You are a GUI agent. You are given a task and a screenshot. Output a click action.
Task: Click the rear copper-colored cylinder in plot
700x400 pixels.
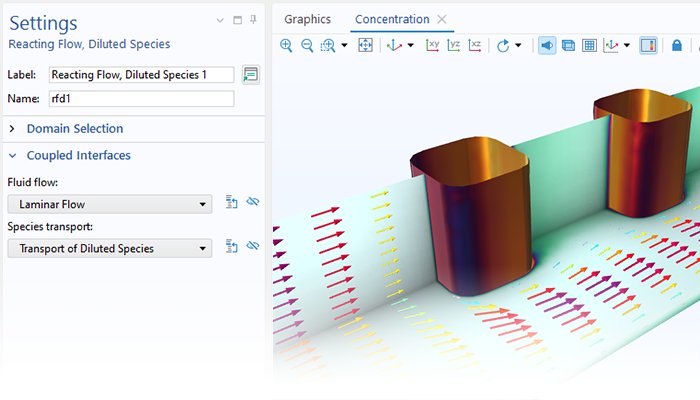(645, 152)
